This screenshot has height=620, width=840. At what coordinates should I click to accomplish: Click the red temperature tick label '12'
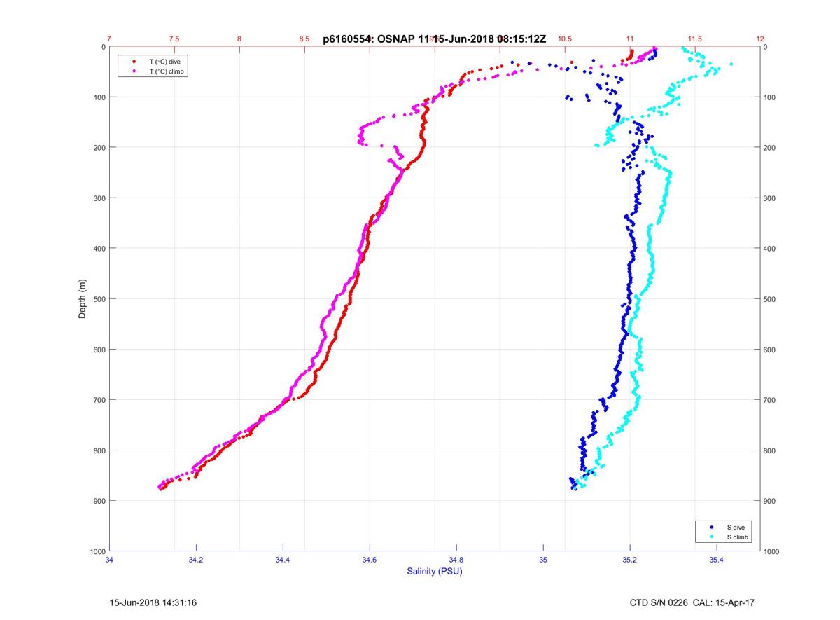click(x=760, y=39)
